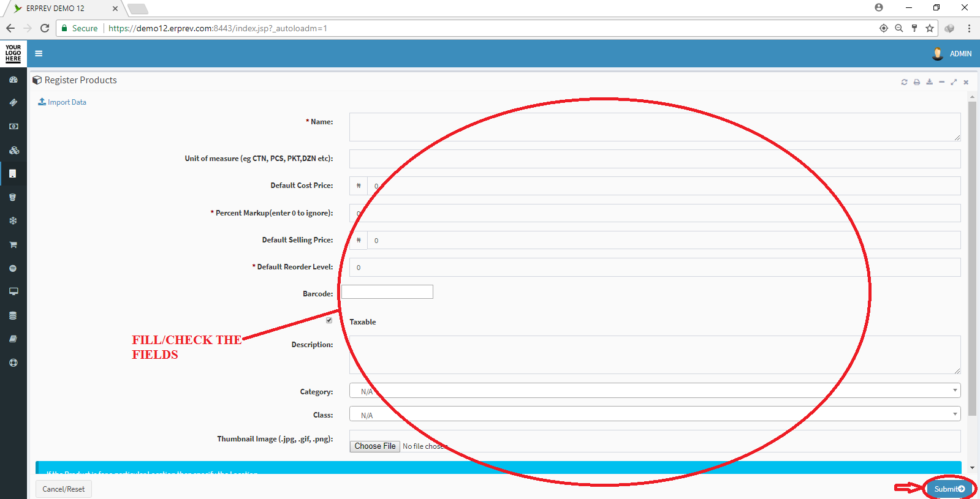Click the browser extension icon by star
Screen dimensions: 980x499
point(949,28)
